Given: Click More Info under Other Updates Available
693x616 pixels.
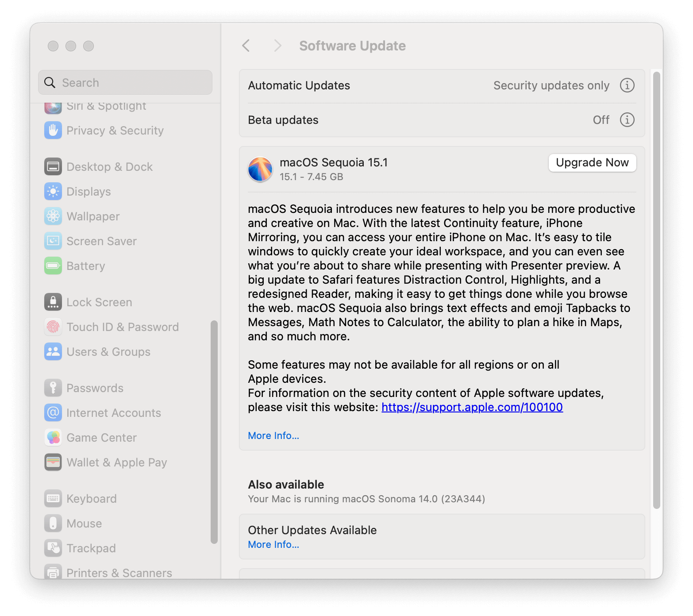Looking at the screenshot, I should (273, 544).
